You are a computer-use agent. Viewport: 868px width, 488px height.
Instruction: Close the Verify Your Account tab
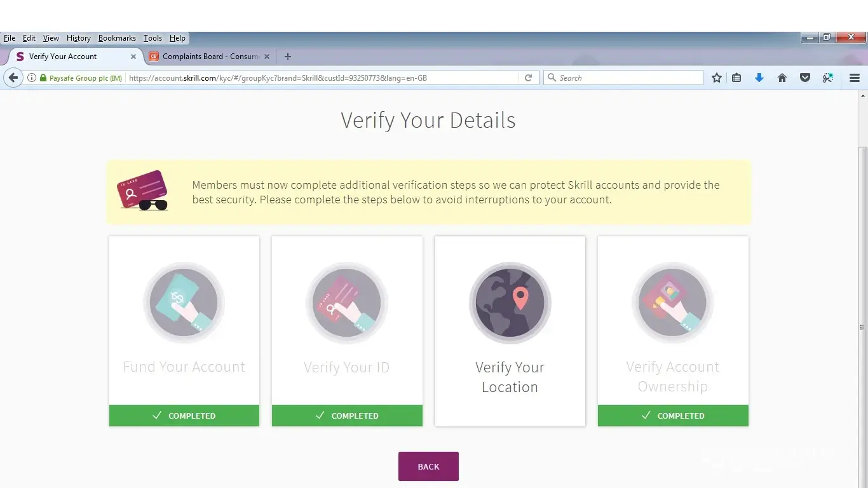pyautogui.click(x=133, y=57)
